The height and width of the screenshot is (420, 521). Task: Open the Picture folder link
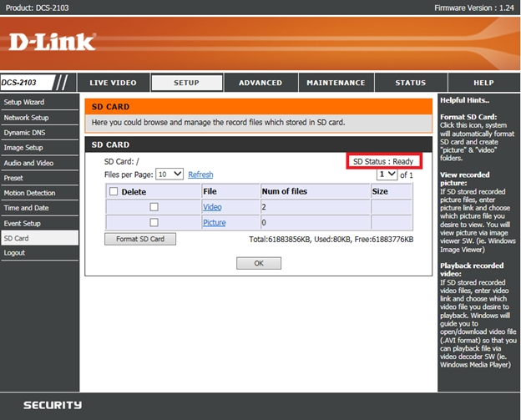coord(214,223)
